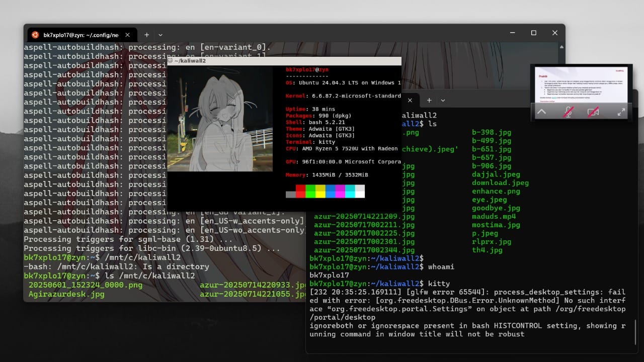The width and height of the screenshot is (644, 362).
Task: Click the kitty command in the front terminal
Action: tap(439, 284)
